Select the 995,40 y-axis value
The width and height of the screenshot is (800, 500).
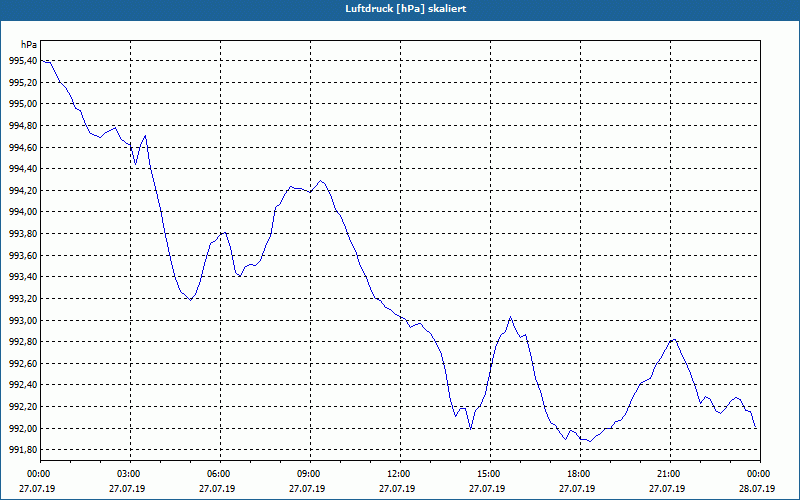coord(23,61)
